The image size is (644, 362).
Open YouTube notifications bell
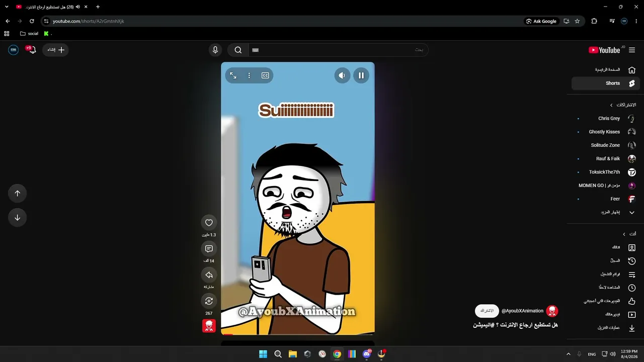click(31, 50)
